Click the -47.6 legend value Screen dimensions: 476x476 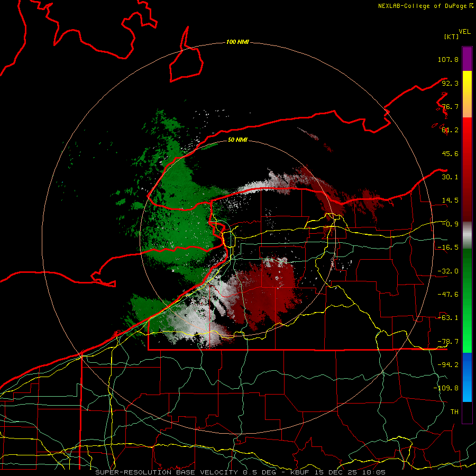tap(448, 295)
